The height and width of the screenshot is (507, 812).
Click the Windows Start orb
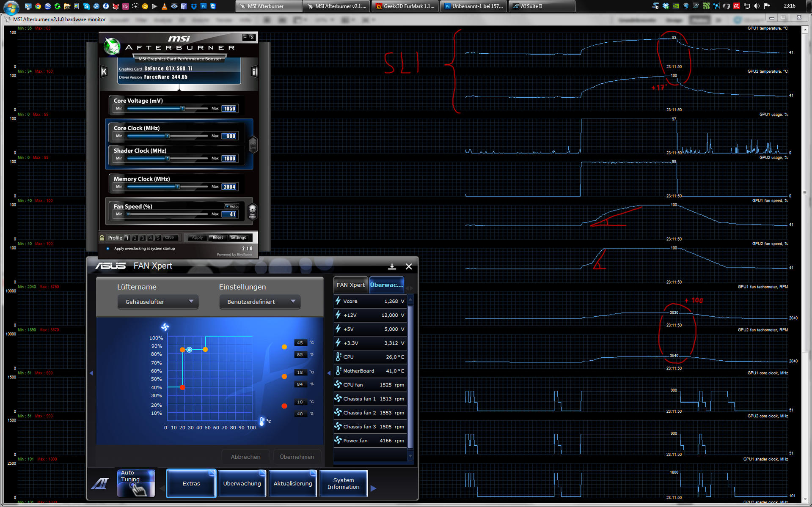[11, 7]
